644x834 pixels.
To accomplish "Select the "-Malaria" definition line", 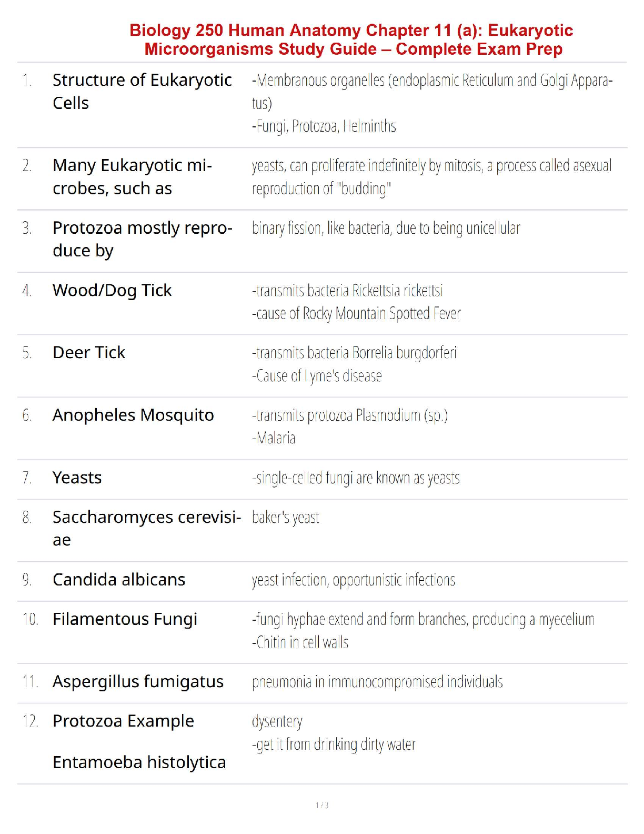I will tap(274, 438).
